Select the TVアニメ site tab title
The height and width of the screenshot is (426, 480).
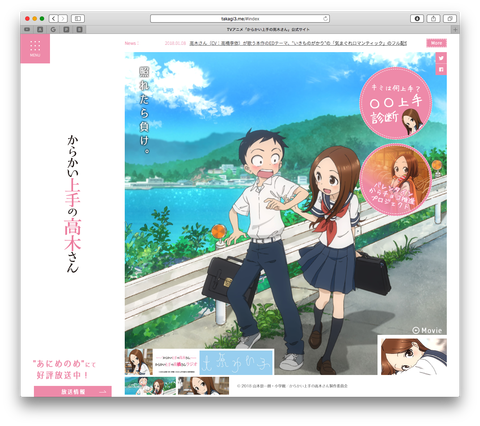tap(268, 30)
